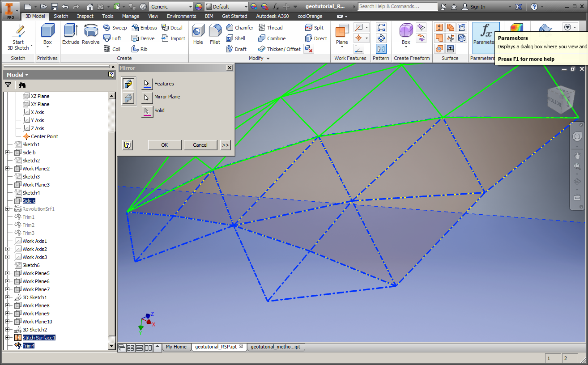Viewport: 588px width, 365px height.
Task: Choose the Thread tool
Action: click(270, 28)
